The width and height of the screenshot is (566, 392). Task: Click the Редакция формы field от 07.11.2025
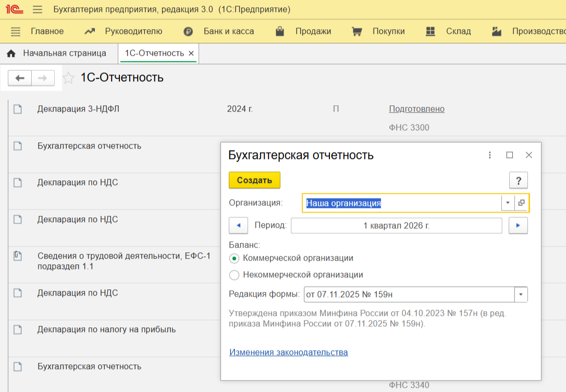point(409,295)
